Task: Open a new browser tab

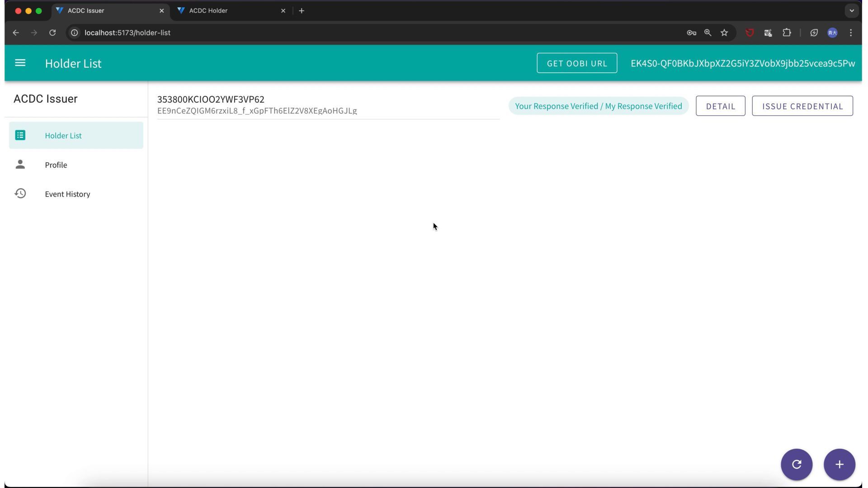Action: point(302,10)
